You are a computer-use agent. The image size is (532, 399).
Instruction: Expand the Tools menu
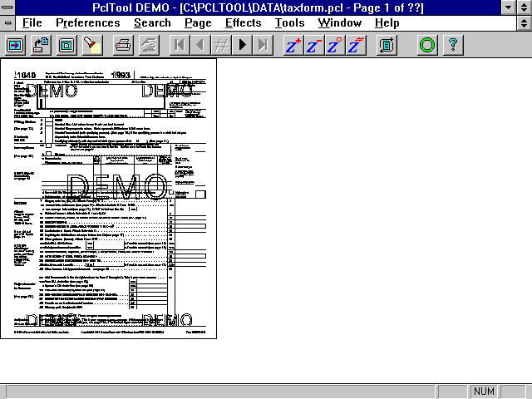289,22
